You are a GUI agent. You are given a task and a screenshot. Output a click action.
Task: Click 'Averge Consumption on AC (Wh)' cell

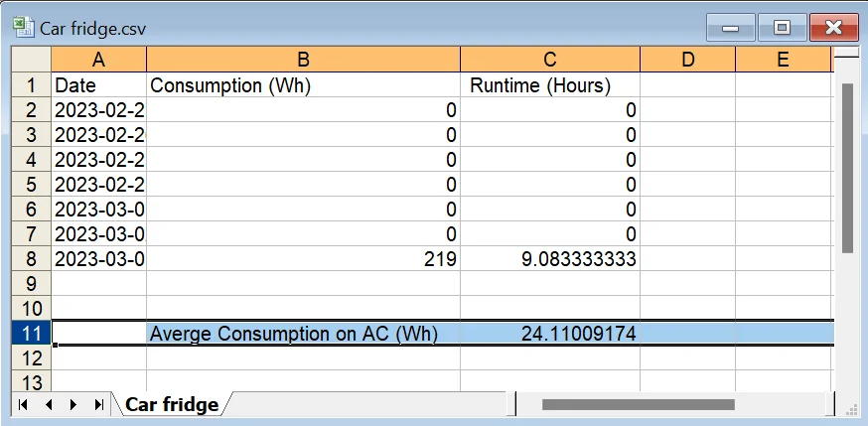303,334
